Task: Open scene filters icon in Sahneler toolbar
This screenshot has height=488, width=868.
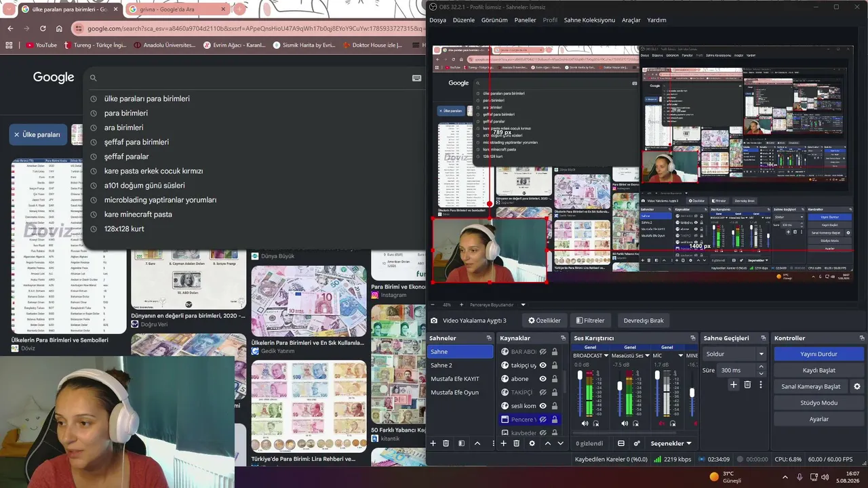Action: pos(462,443)
